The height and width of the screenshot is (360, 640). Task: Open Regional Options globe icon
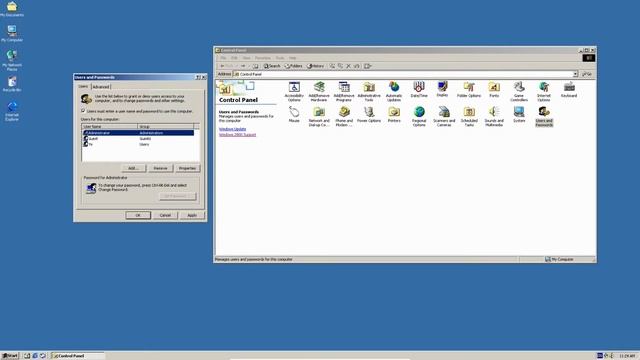click(419, 117)
